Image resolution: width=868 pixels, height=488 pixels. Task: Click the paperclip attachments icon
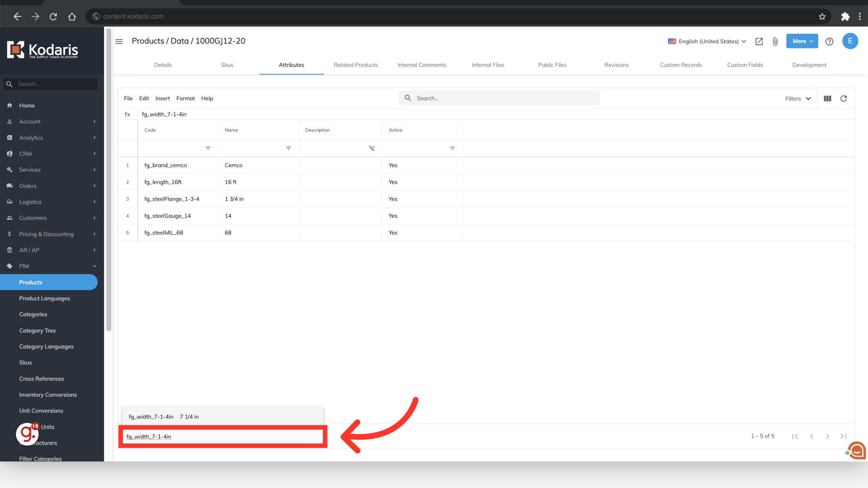coord(775,42)
